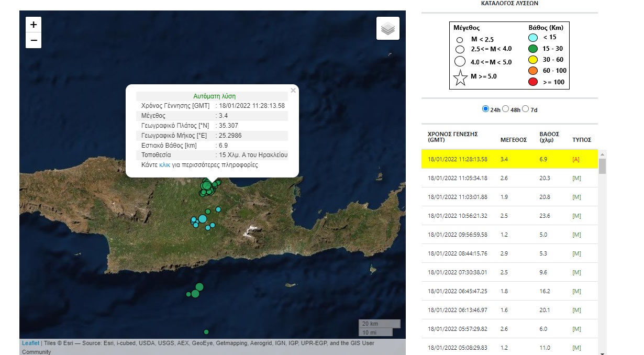Screen dimensions: 644x355
Task: Click the scroll up arrow of the catalogue
Action: pos(602,154)
